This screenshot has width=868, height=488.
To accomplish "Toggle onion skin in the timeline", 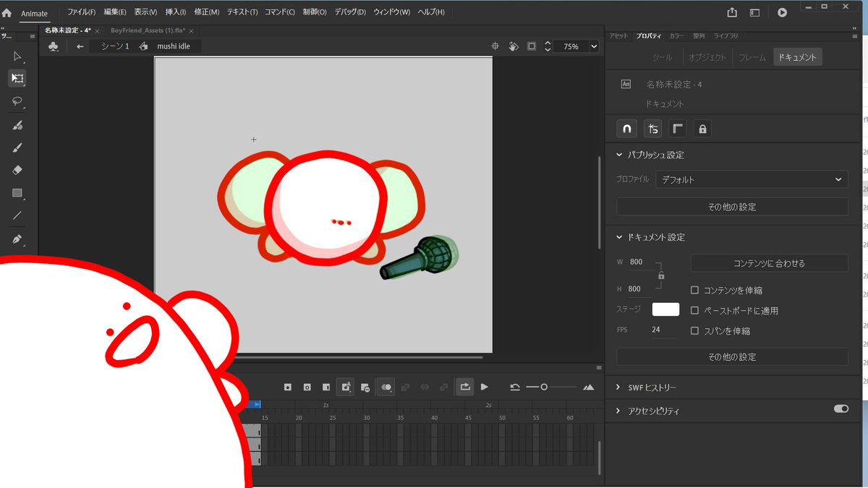I will [x=386, y=388].
